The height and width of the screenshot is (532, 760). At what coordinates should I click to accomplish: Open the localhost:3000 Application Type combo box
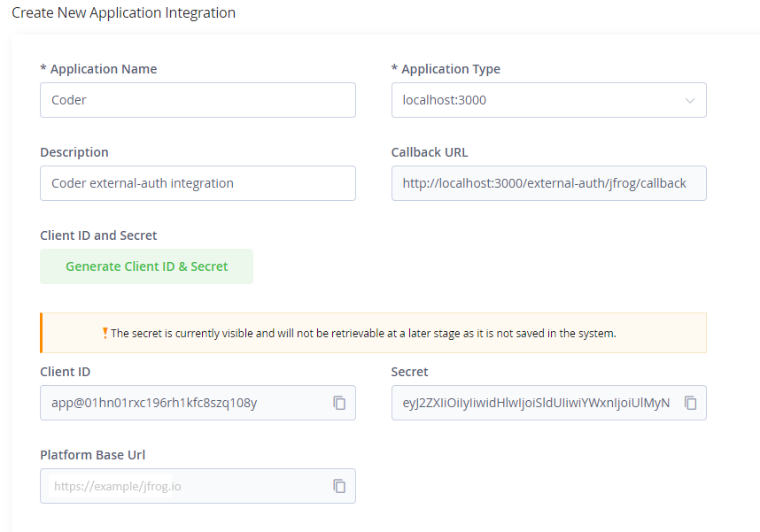(548, 100)
